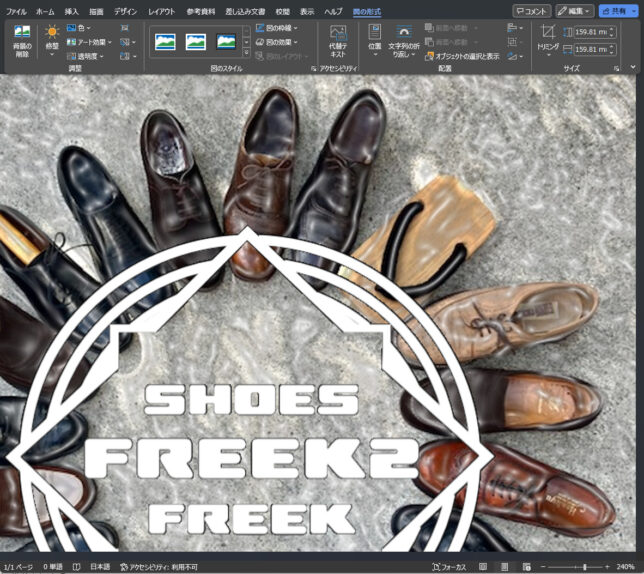Switch to Print Layout view icon

(505, 567)
